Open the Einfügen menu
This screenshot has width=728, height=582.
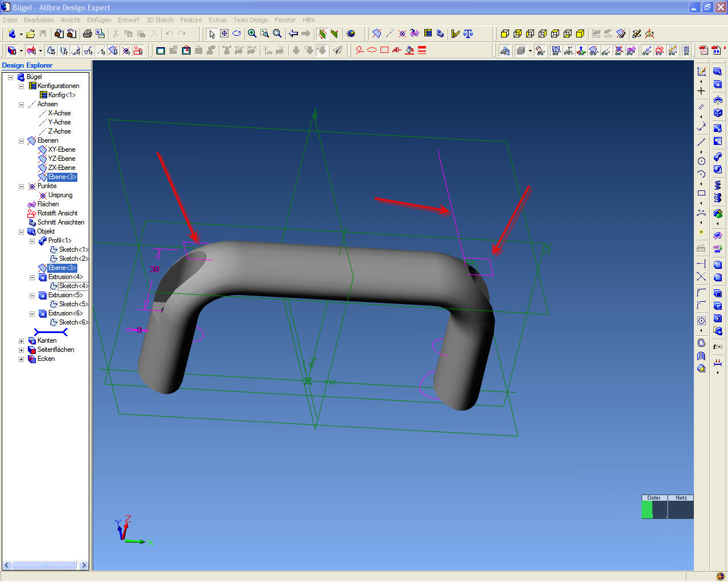click(x=99, y=20)
